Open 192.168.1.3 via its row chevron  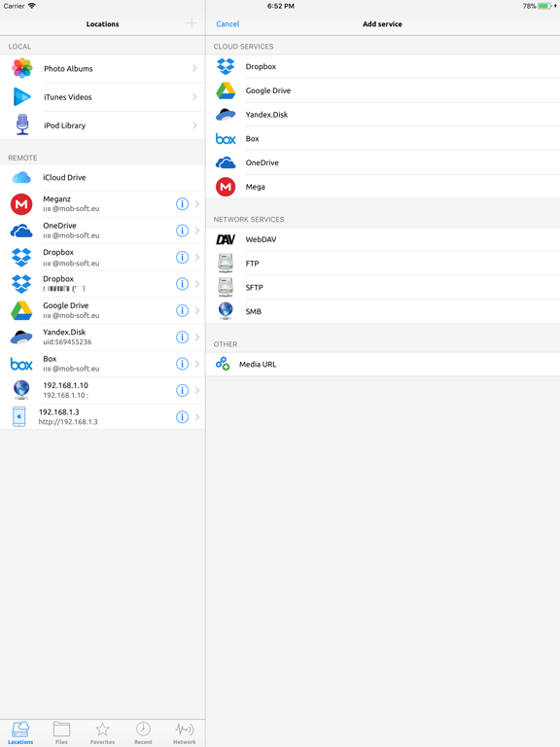(x=196, y=417)
